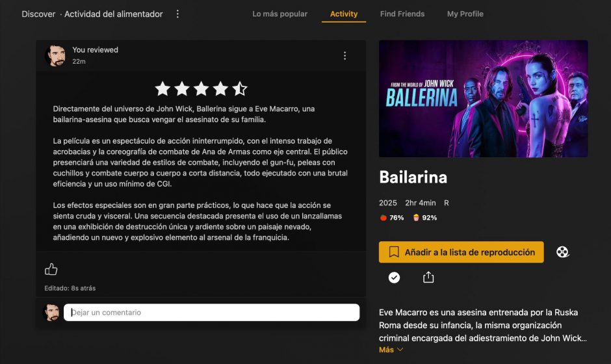Share Bailarina using the share icon
Screen dimensions: 611x364
pos(428,277)
